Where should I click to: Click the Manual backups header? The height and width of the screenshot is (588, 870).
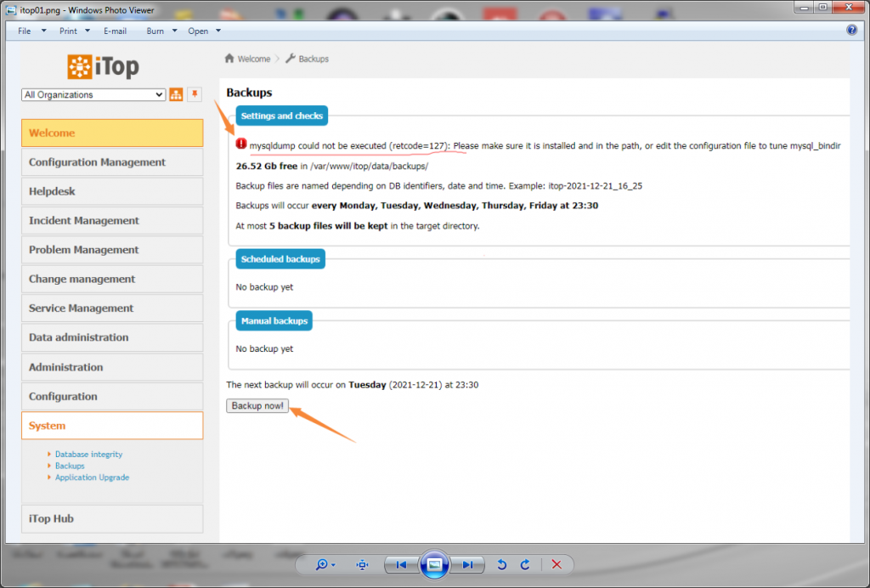(274, 321)
